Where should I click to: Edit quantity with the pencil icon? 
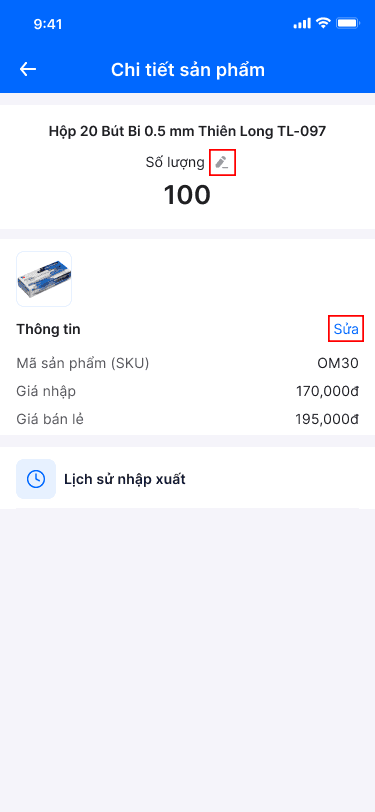pyautogui.click(x=222, y=163)
